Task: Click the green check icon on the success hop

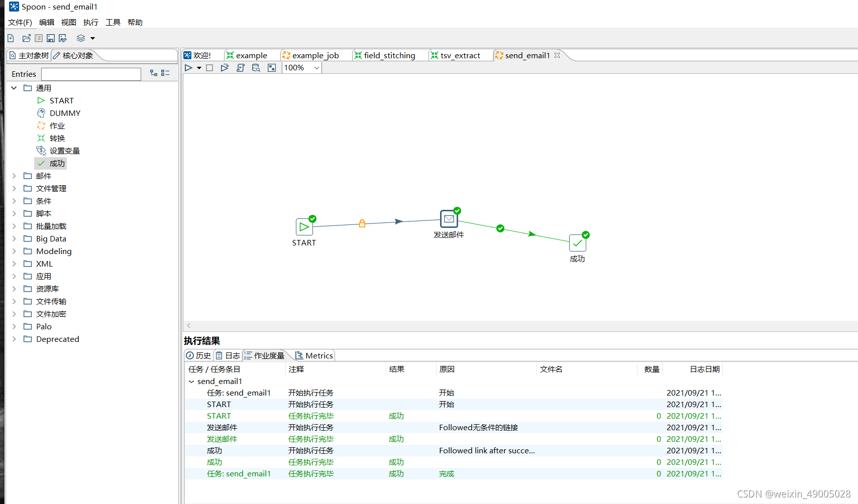Action: point(500,228)
